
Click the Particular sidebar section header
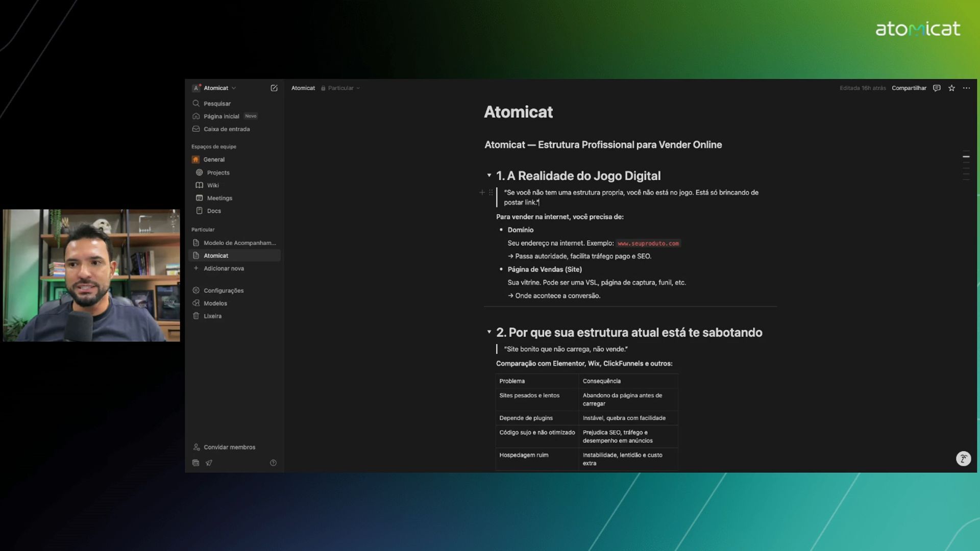pos(203,230)
